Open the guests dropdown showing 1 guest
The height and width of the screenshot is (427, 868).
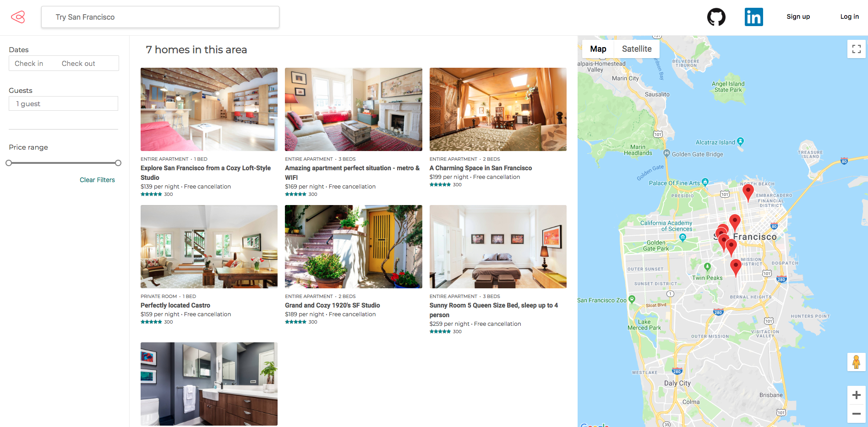[x=63, y=103]
